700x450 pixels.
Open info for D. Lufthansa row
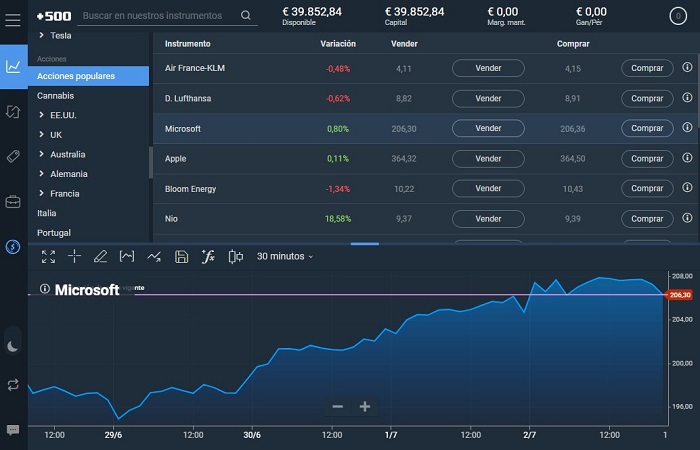coord(687,97)
